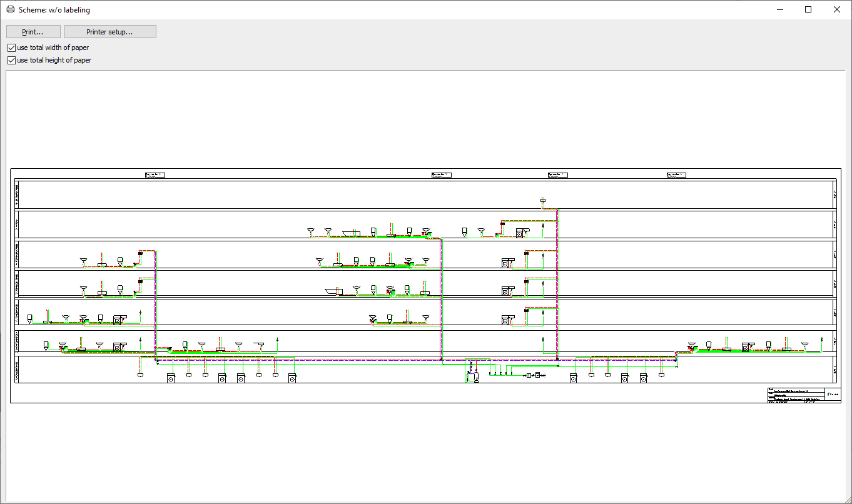Select the top floor name label on left edge

pos(17,194)
